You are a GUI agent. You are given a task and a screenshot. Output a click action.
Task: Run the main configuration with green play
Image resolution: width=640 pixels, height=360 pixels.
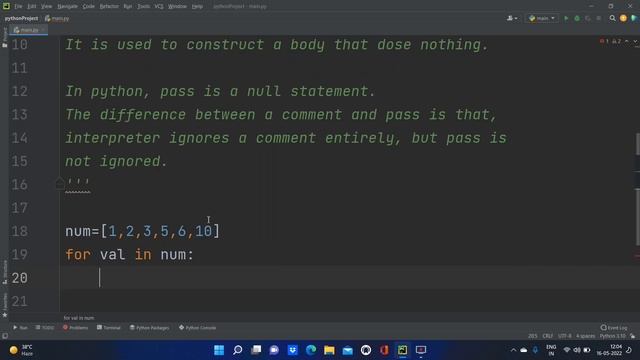pyautogui.click(x=566, y=18)
